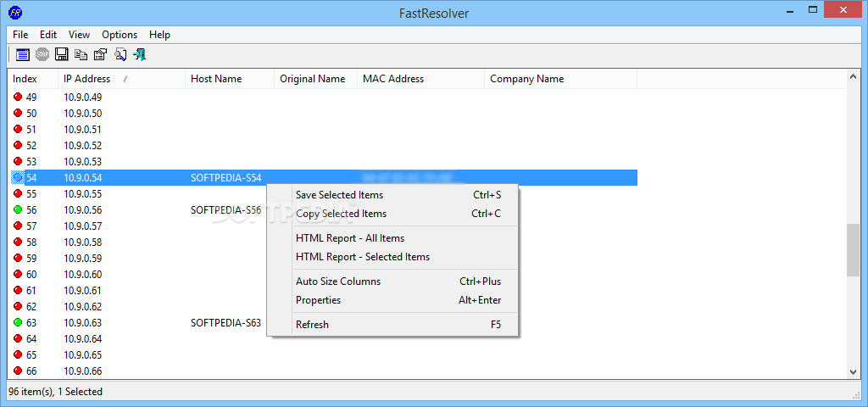Click the red status dot of row 51
The height and width of the screenshot is (407, 868).
coord(18,129)
